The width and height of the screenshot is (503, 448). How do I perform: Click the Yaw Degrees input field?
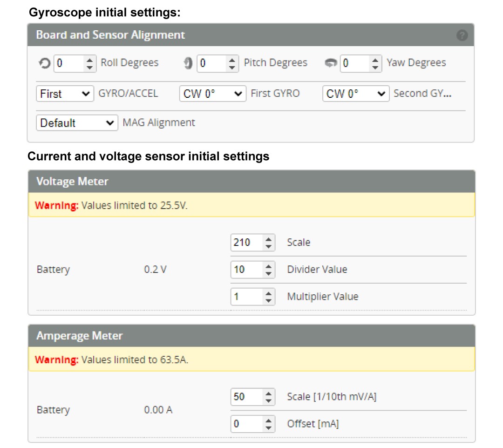click(x=361, y=63)
